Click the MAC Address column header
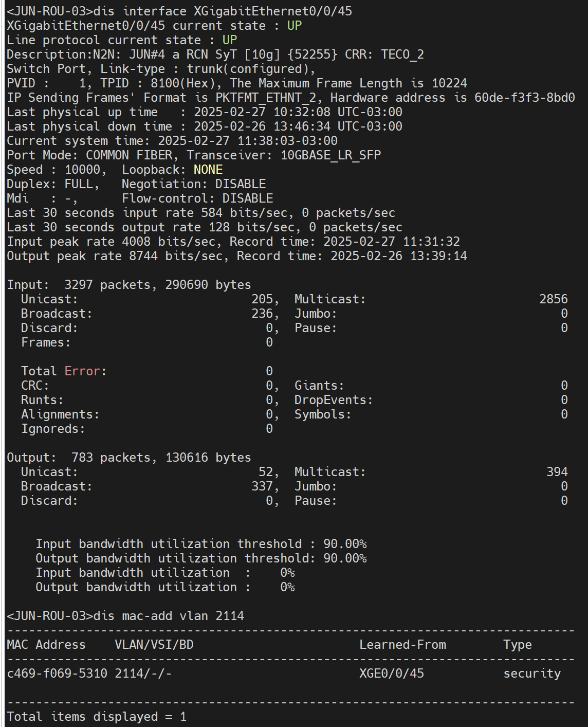The height and width of the screenshot is (727, 588). pos(46,645)
